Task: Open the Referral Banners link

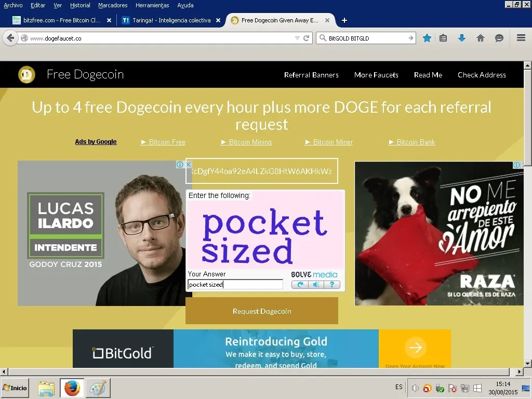Action: [x=312, y=75]
